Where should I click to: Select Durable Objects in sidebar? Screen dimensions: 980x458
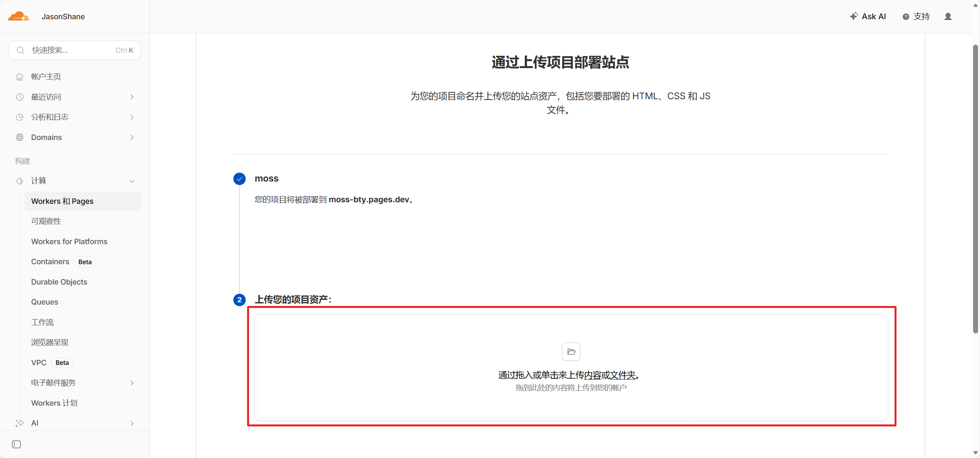(59, 282)
